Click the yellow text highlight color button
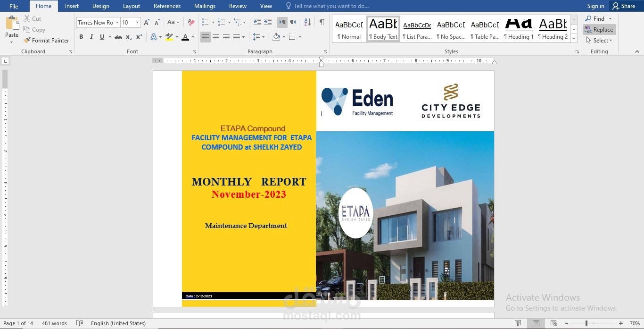This screenshot has height=329, width=644. (169, 37)
